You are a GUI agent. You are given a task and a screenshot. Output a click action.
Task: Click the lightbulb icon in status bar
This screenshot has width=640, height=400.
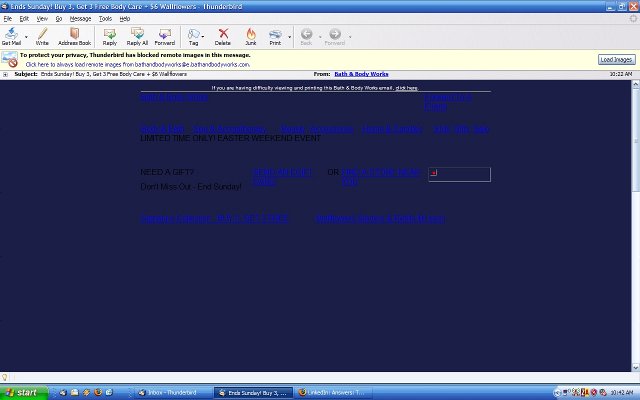click(x=4, y=378)
